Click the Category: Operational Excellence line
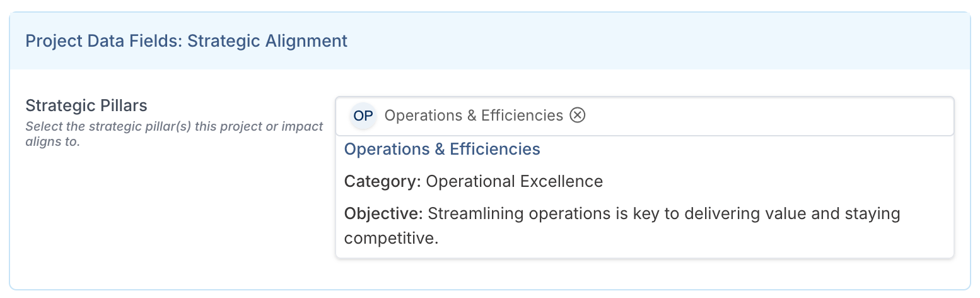The height and width of the screenshot is (298, 980). point(473,182)
